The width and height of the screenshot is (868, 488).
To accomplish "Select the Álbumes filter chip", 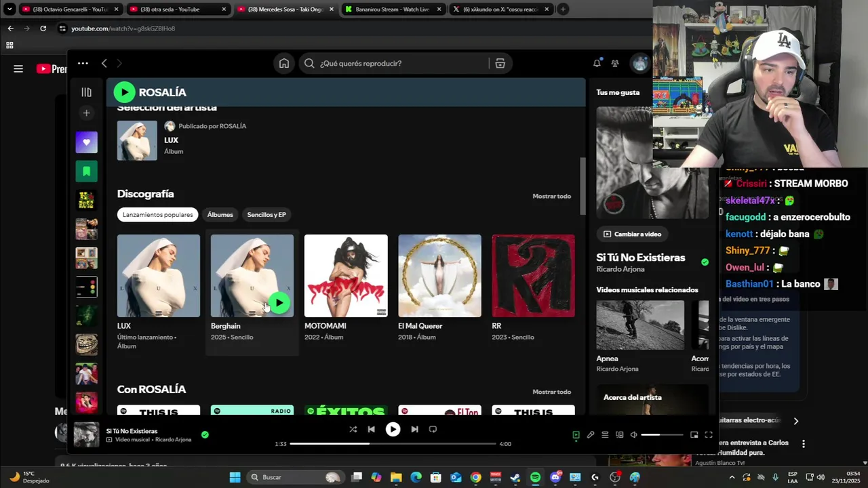I will 220,215.
